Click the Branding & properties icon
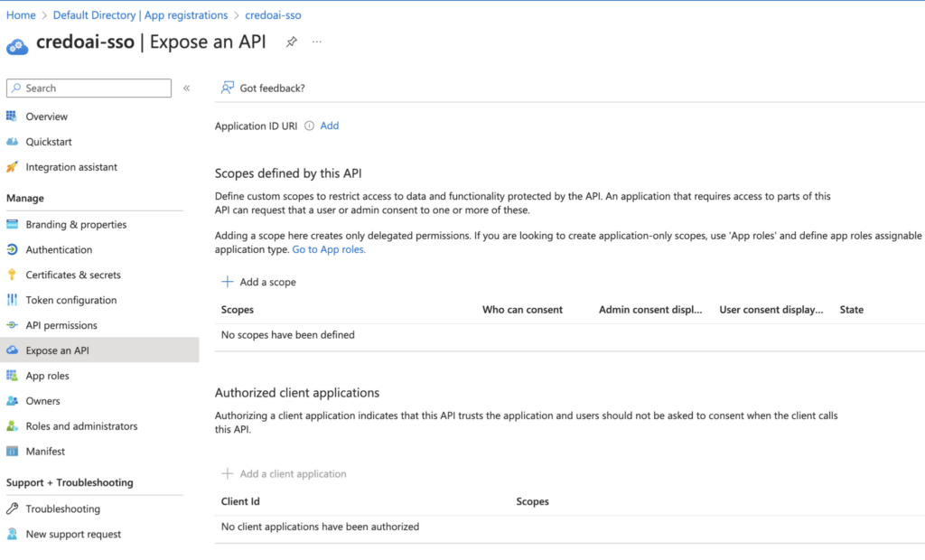The image size is (925, 560). coord(12,224)
